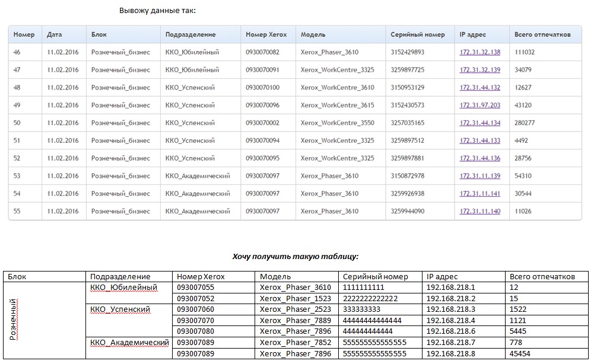
Task: Click the 192.168.218.1 cell in lower table
Action: pos(451,288)
